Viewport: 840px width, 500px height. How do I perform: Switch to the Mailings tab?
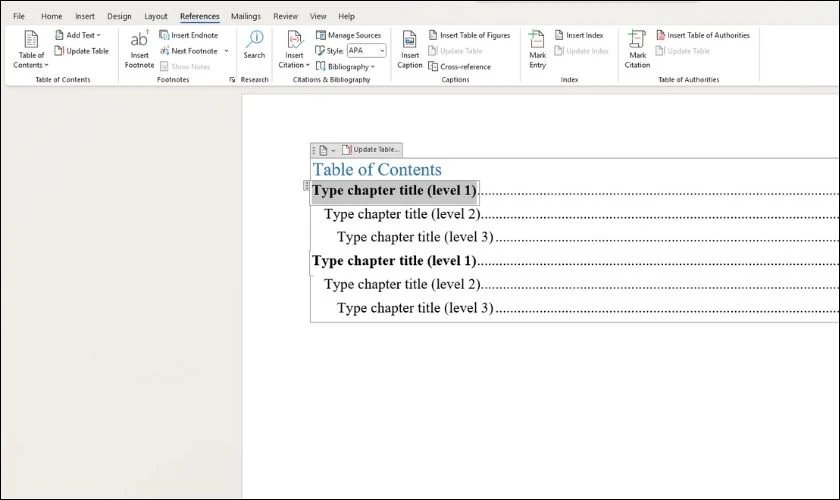click(x=246, y=16)
